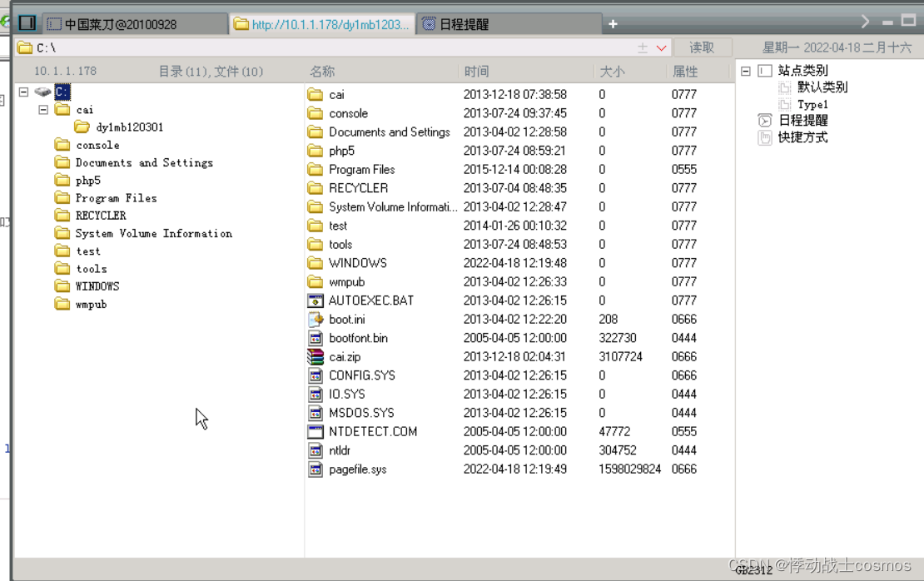This screenshot has width=924, height=581.
Task: Add a new tab with the plus button
Action: [x=613, y=24]
